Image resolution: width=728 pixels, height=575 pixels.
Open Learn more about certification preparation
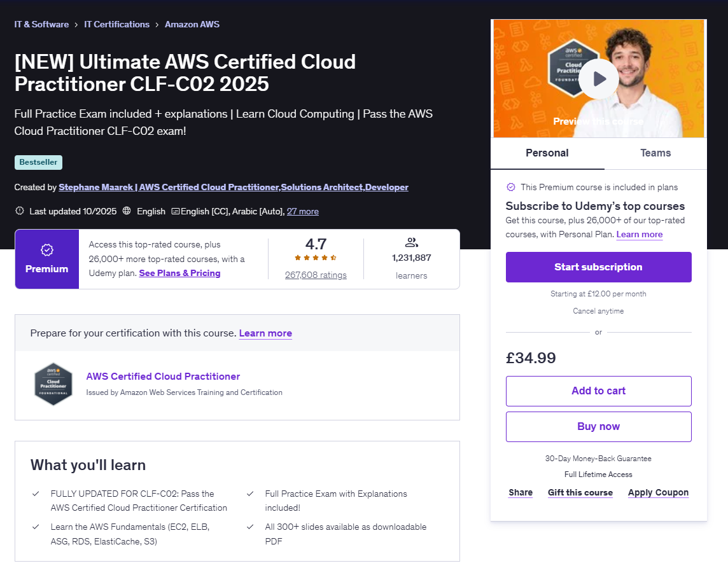265,333
